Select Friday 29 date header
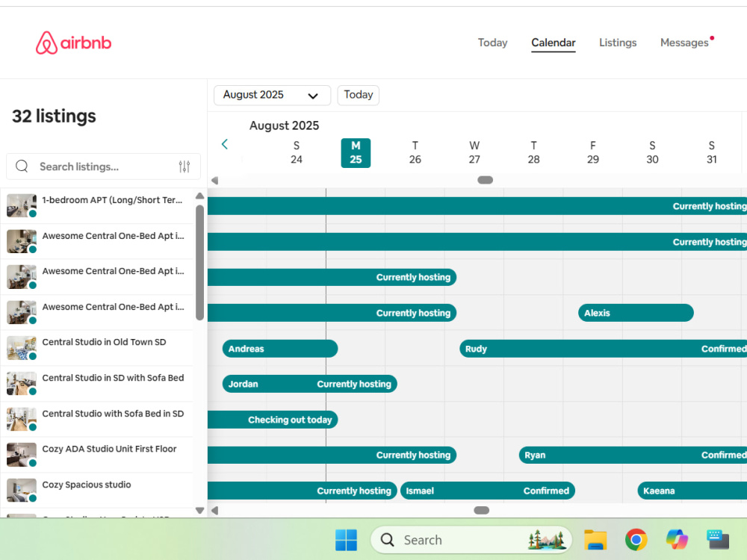The width and height of the screenshot is (747, 560). tap(593, 153)
